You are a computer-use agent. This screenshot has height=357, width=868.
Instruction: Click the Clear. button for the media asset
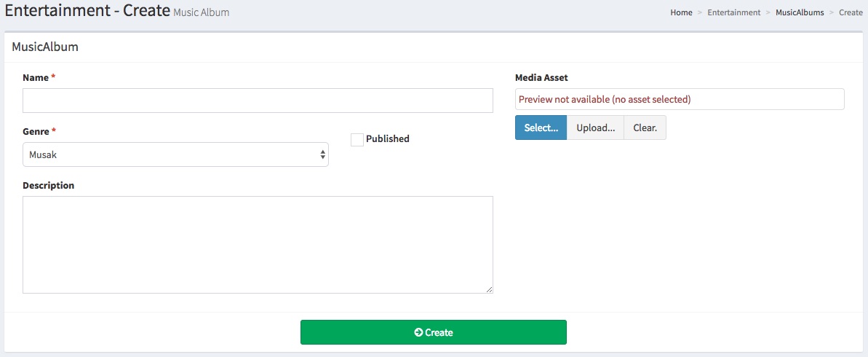[645, 127]
